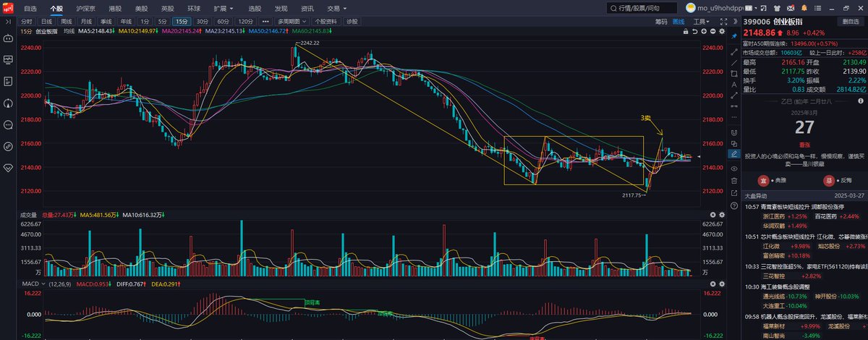Open the link icon in the left sidebar
Image resolution: width=868 pixels, height=340 pixels.
(8, 145)
